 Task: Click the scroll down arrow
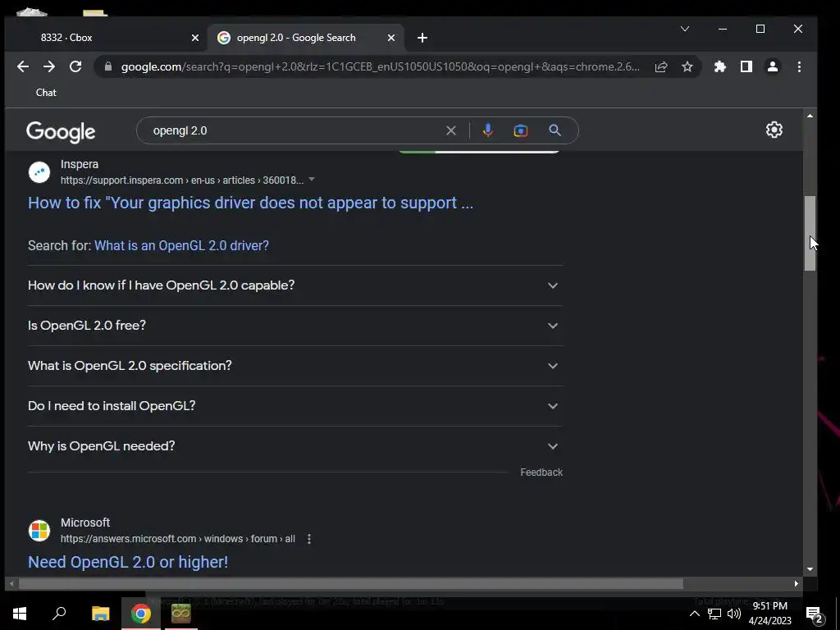810,569
